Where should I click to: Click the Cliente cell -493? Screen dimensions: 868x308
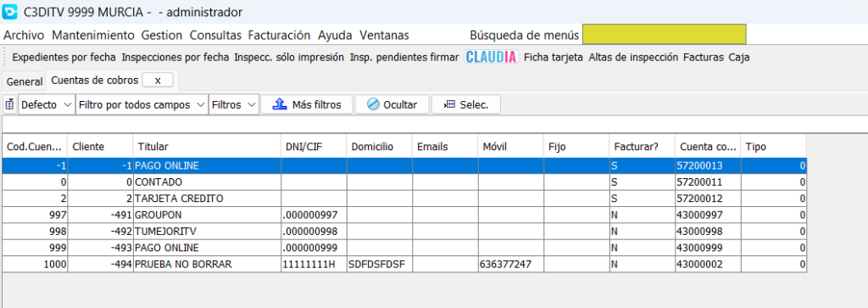tap(101, 248)
